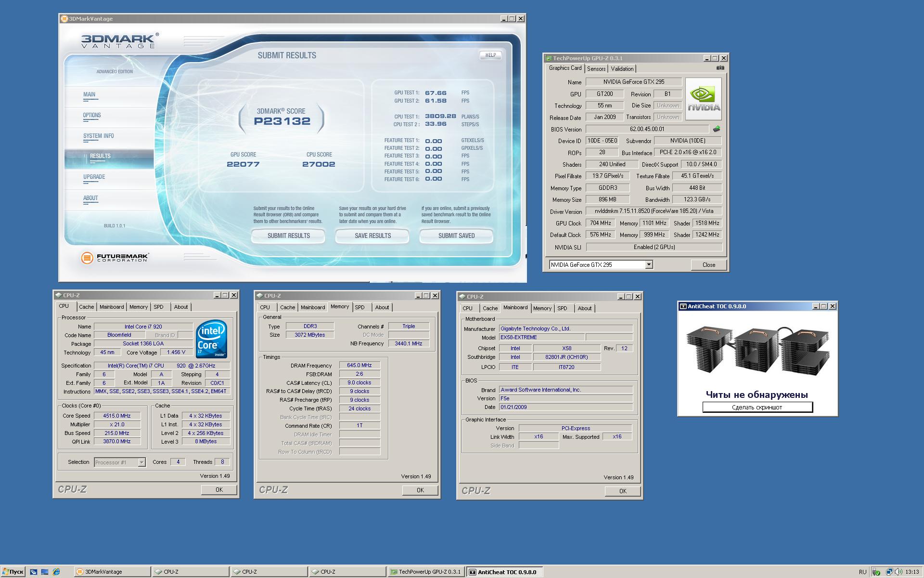Click the GPU score value 22077
The width and height of the screenshot is (924, 578).
point(243,164)
